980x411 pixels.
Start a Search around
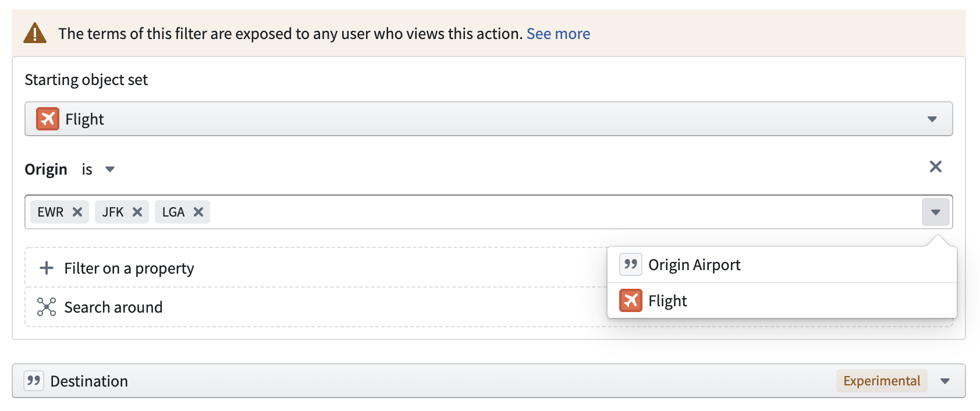[x=113, y=307]
